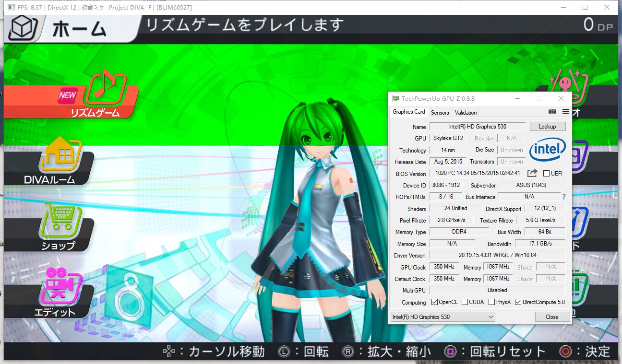Toggle the CUDA checkbox
622x364 pixels.
465,302
